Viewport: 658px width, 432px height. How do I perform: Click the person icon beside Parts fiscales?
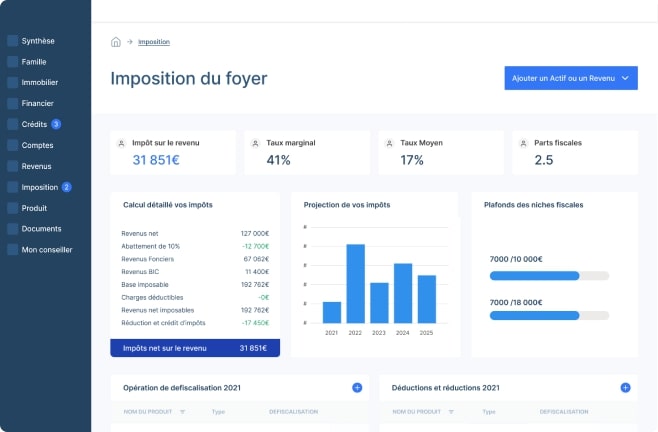tap(525, 143)
